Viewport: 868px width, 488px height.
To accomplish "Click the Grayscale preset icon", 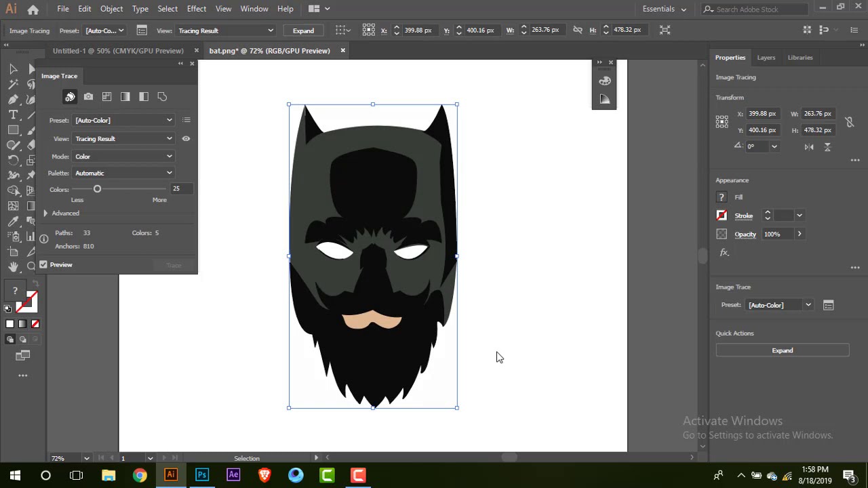I will [x=125, y=97].
